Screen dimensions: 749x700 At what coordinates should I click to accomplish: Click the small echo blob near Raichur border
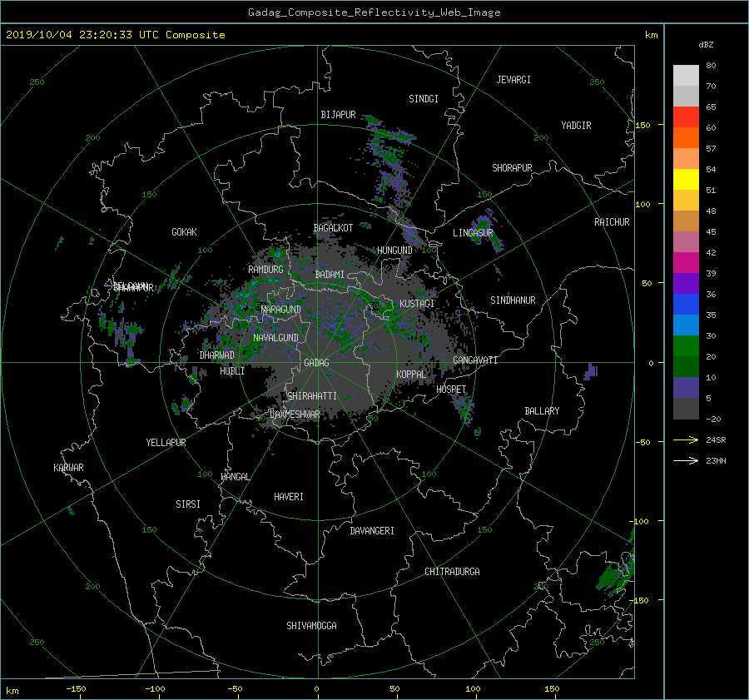591,372
